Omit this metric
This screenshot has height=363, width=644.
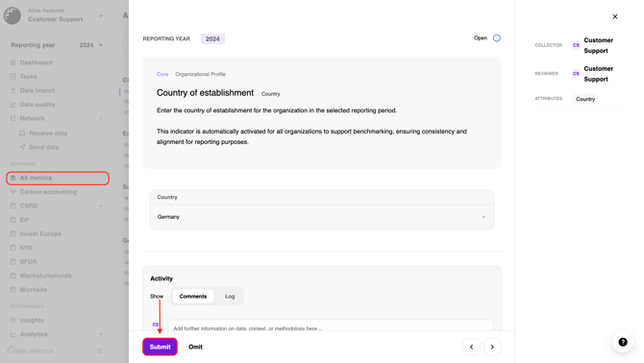coord(195,347)
